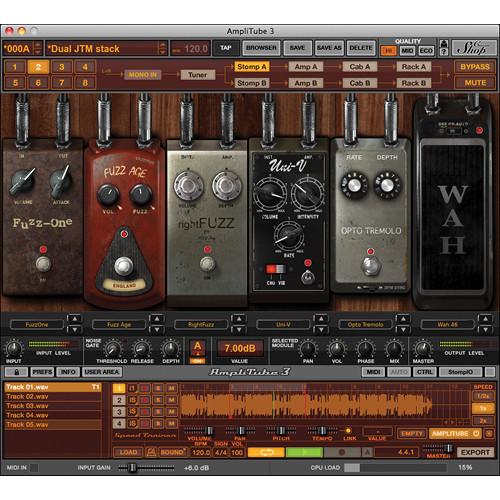Screen dimensions: 500x500
Task: Select the Stomp A signal chain tab
Action: (252, 67)
